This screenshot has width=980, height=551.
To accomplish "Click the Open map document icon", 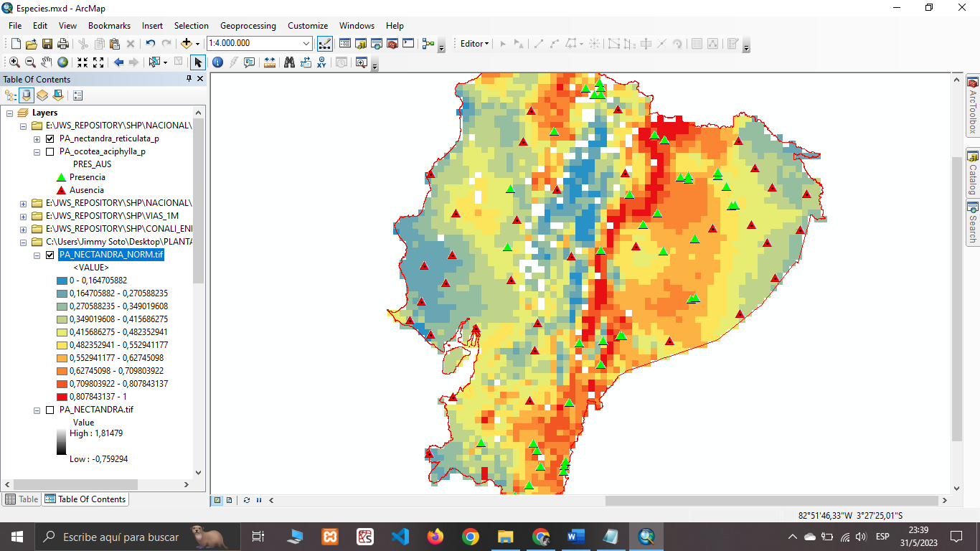I will (x=31, y=44).
